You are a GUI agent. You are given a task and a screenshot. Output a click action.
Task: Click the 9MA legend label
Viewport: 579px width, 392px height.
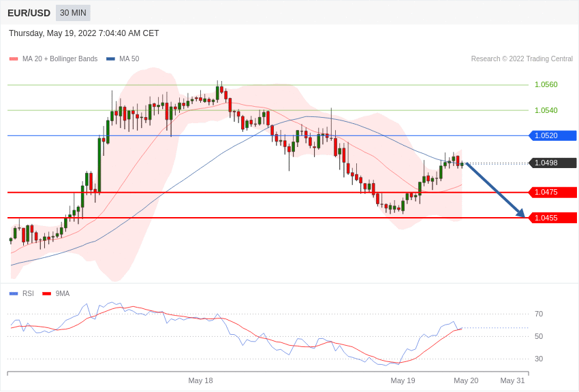[63, 294]
